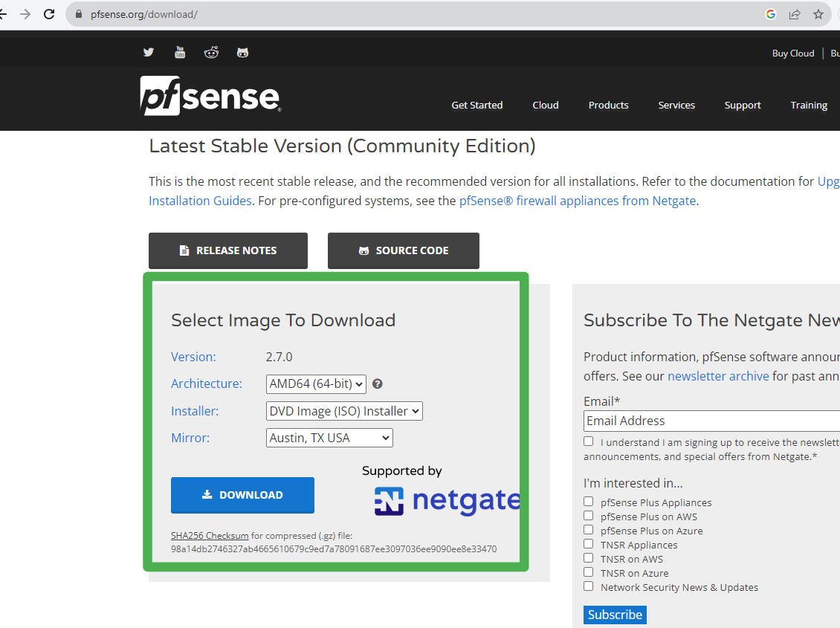This screenshot has width=840, height=628.
Task: Click the Google icon in address bar
Action: (771, 14)
